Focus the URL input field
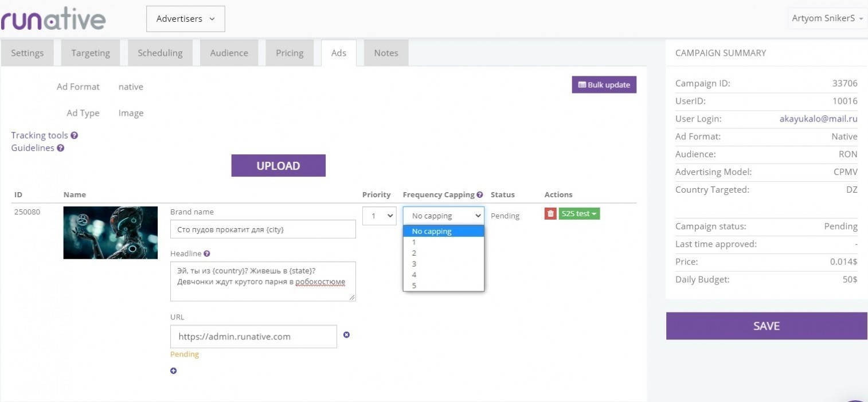 [x=253, y=337]
